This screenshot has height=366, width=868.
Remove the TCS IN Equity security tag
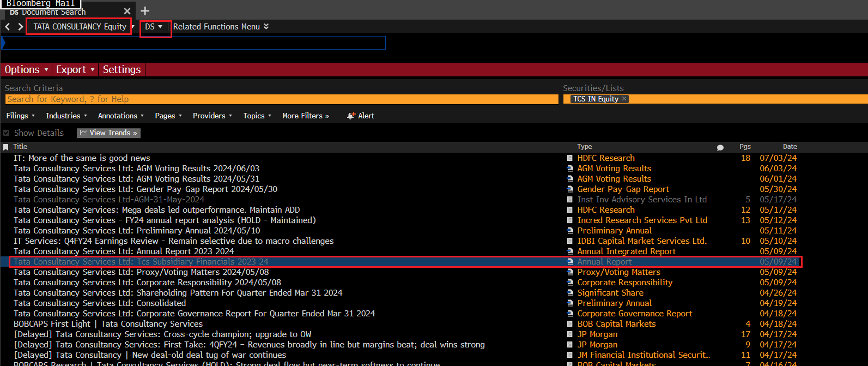[624, 99]
